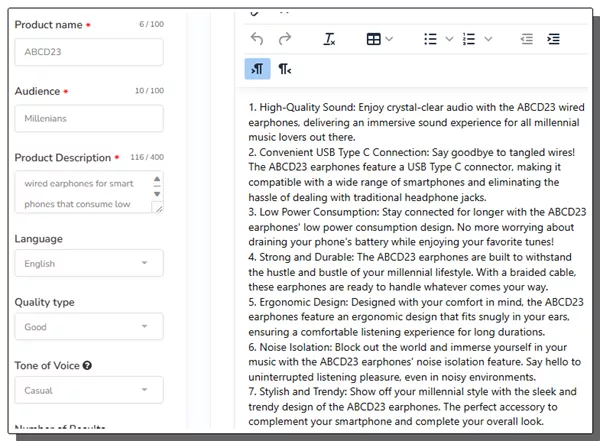600x441 pixels.
Task: Open table options dropdown arrow
Action: point(389,39)
